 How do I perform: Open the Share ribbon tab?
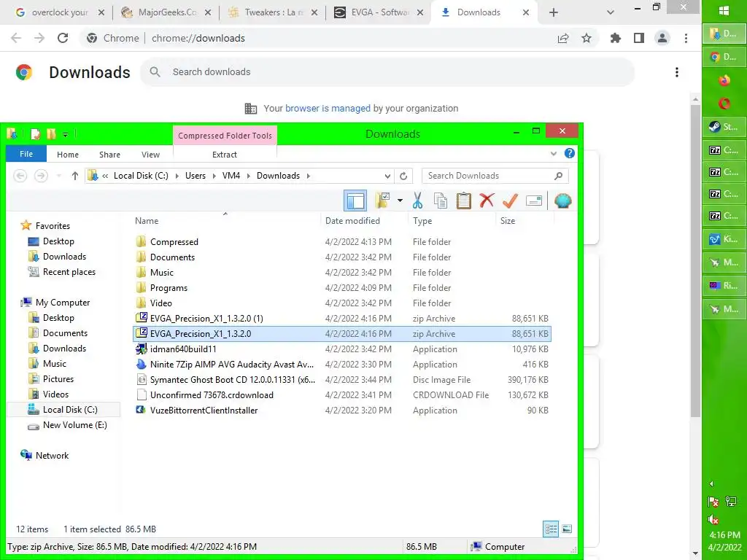click(x=109, y=155)
